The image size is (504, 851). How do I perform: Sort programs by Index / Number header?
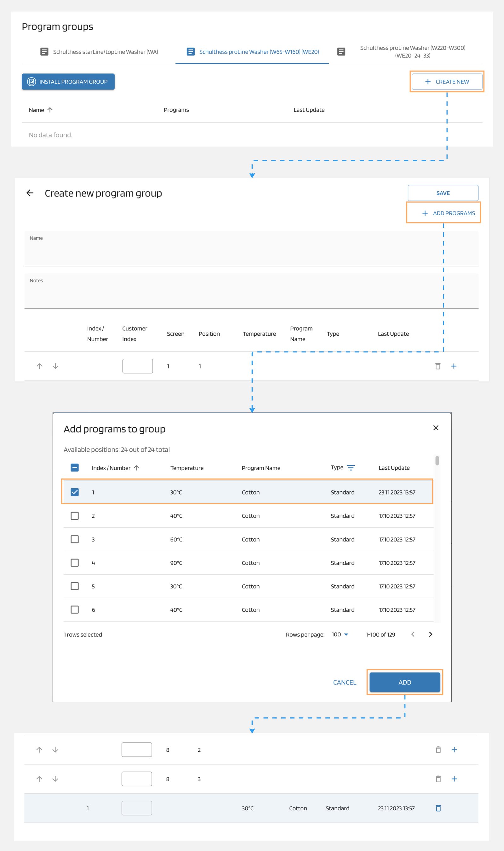111,468
